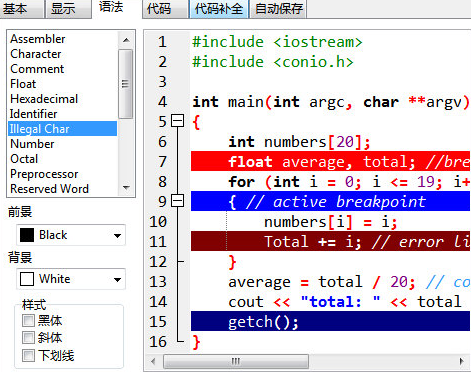
Task: Collapse the code fold at line 5
Action: tap(177, 121)
